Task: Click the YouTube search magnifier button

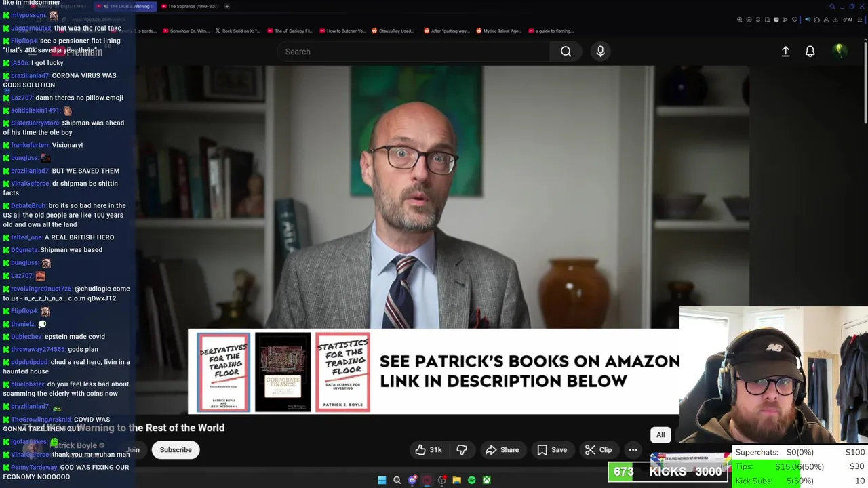Action: 566,52
